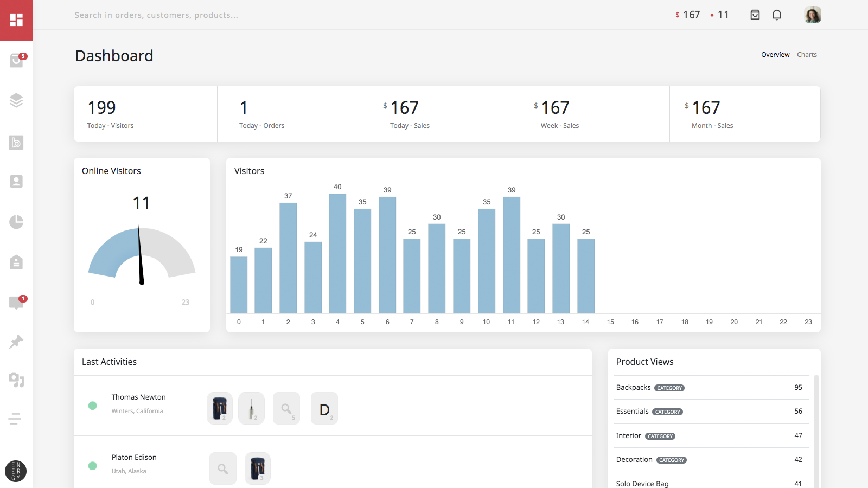Click 'Utah, Alaska' location text
This screenshot has height=488, width=868.
[129, 471]
